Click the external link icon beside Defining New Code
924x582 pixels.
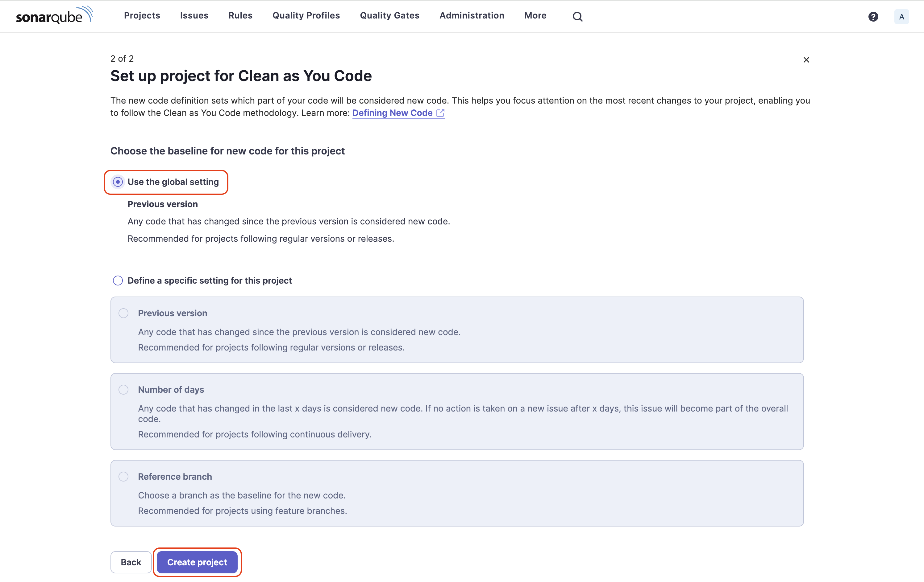[x=440, y=113]
